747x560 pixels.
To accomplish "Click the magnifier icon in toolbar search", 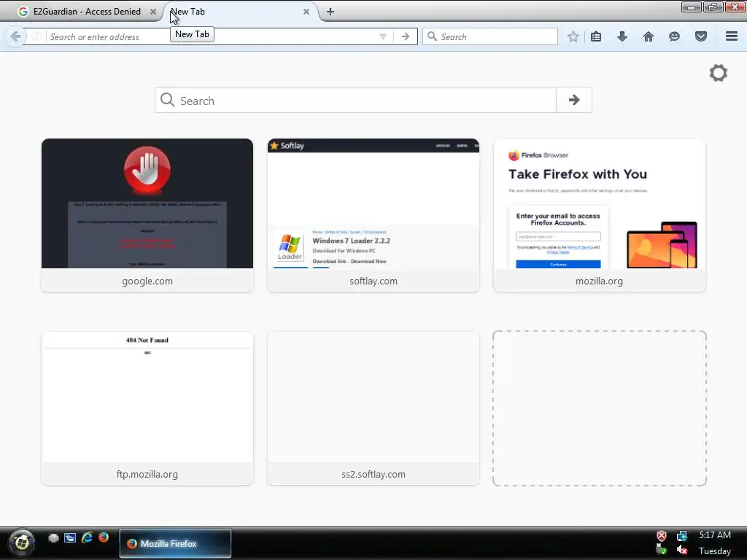I will (432, 36).
